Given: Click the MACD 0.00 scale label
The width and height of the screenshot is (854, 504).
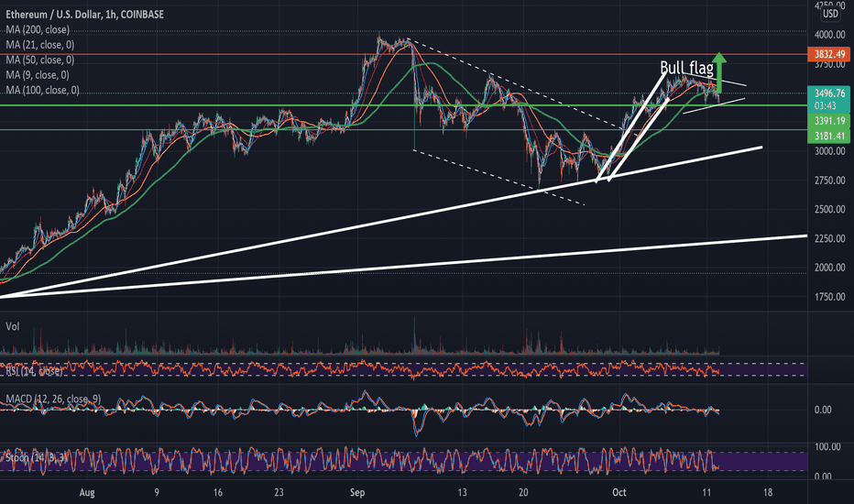Looking at the screenshot, I should (x=823, y=410).
